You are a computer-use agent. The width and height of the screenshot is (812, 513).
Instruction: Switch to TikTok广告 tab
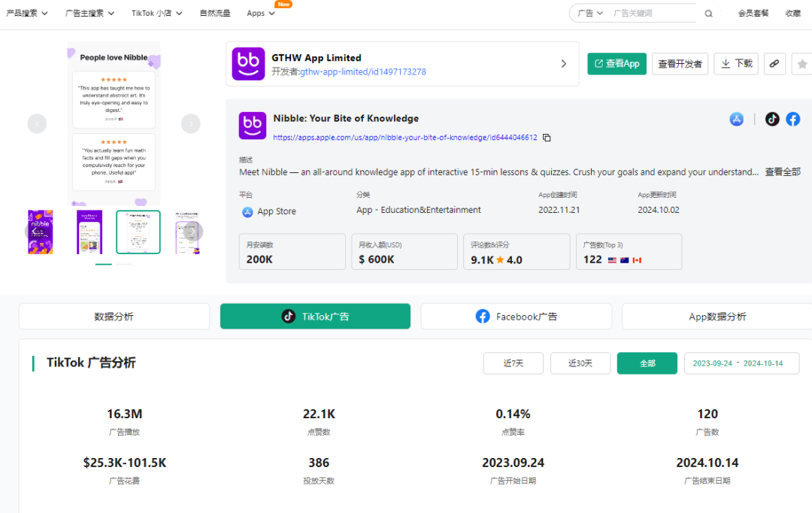click(x=315, y=316)
